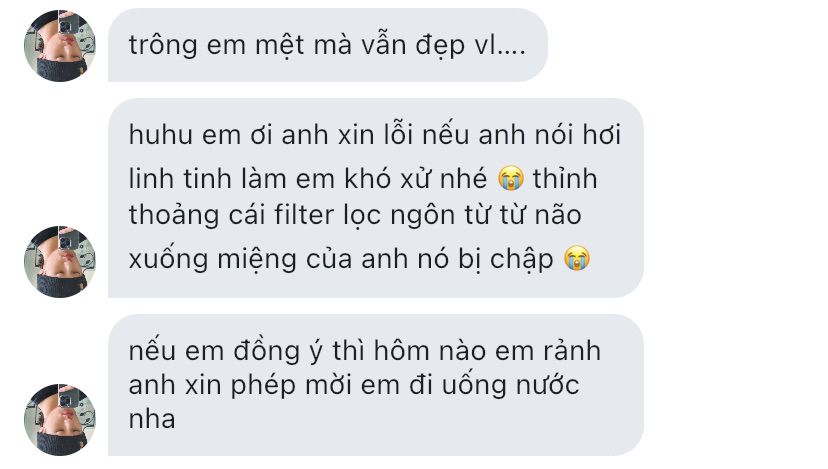Click the word 'huhu' starting second message
Image resolution: width=828 pixels, height=469 pixels.
tap(160, 135)
